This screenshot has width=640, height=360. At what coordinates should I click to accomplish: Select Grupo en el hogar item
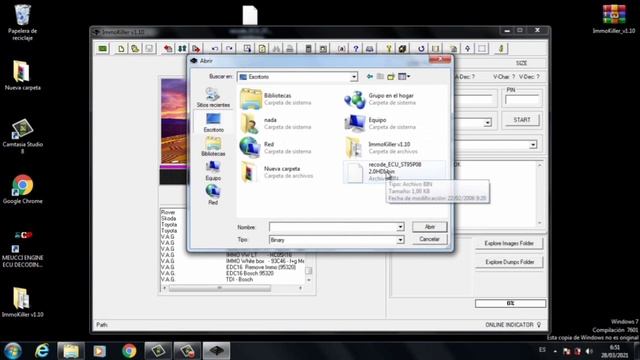tap(380, 99)
